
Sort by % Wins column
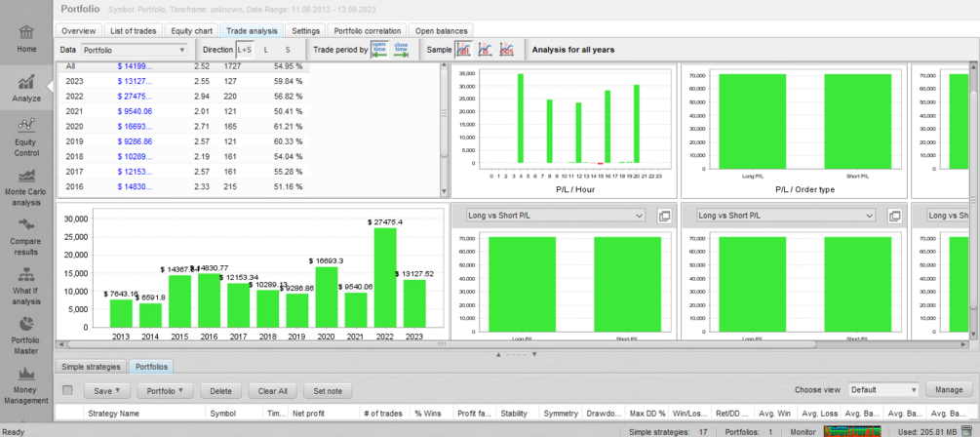(x=432, y=414)
